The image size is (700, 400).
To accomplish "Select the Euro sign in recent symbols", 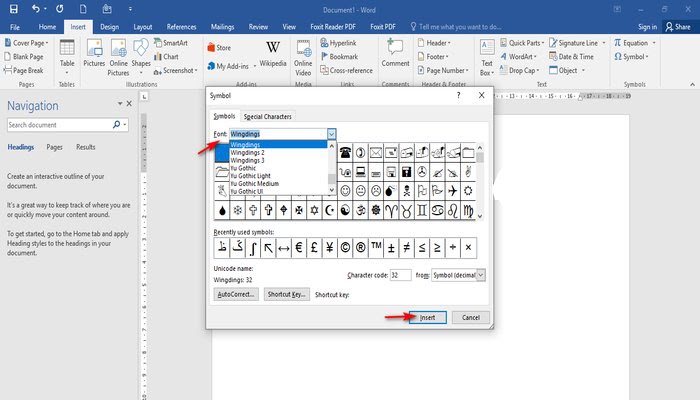I will (x=299, y=248).
